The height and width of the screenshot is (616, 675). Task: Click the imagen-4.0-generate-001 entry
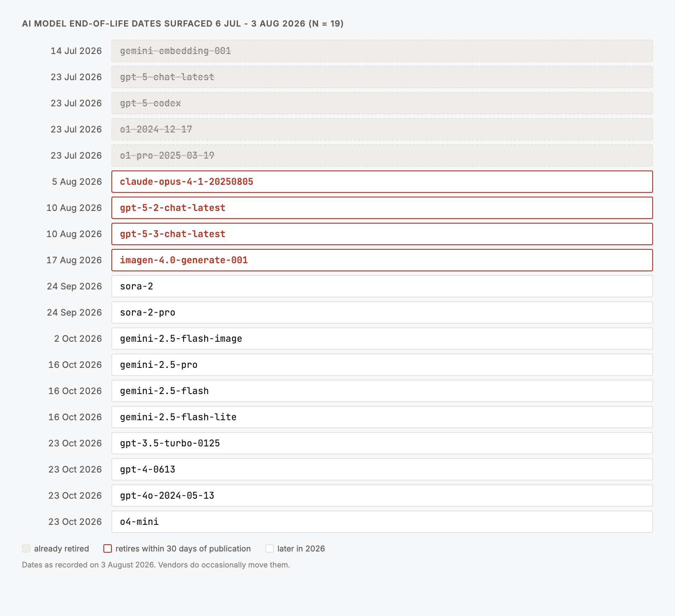tap(382, 260)
